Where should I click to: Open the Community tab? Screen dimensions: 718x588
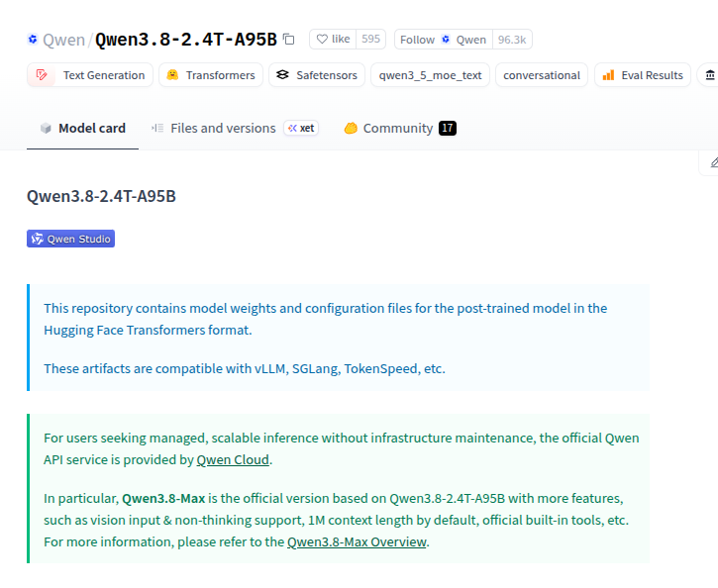coord(400,128)
